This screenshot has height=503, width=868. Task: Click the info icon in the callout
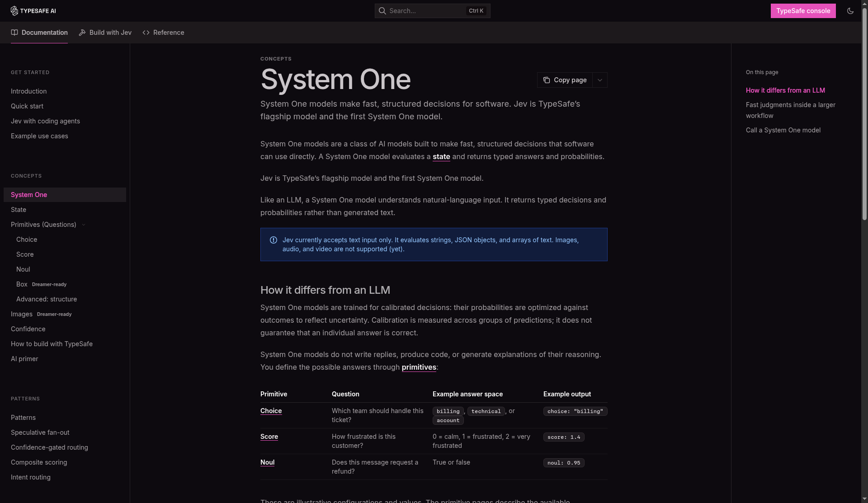point(274,240)
